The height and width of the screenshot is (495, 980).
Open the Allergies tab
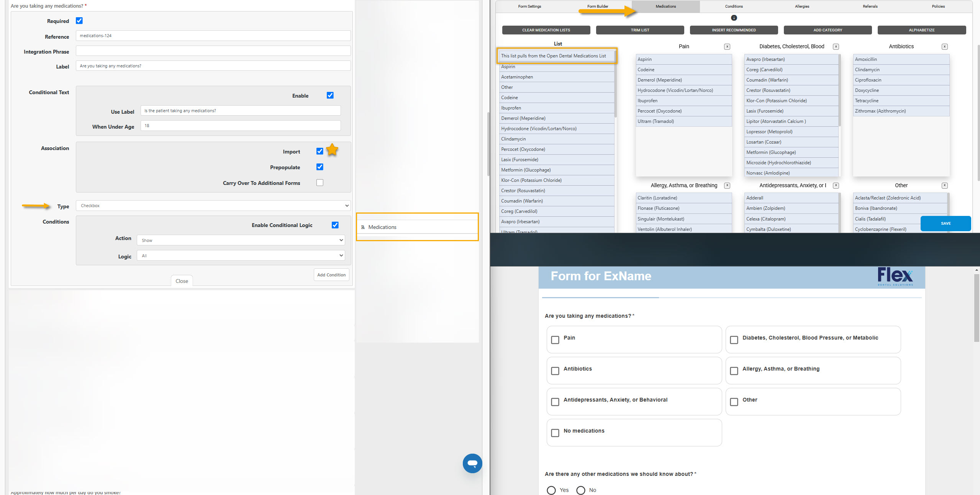coord(802,7)
